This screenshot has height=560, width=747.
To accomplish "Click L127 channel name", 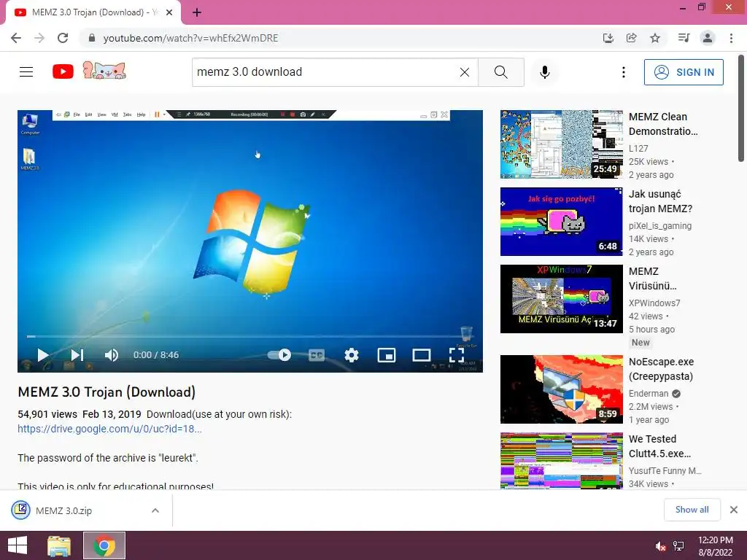I will click(638, 149).
